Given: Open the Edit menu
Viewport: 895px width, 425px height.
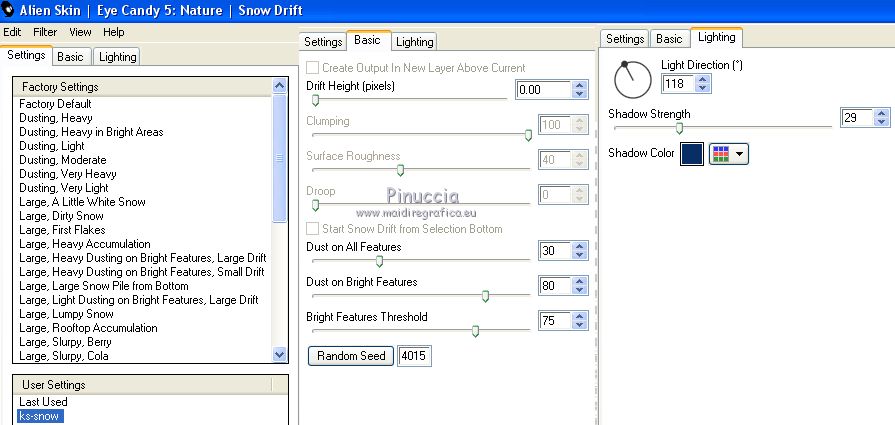Looking at the screenshot, I should (12, 32).
